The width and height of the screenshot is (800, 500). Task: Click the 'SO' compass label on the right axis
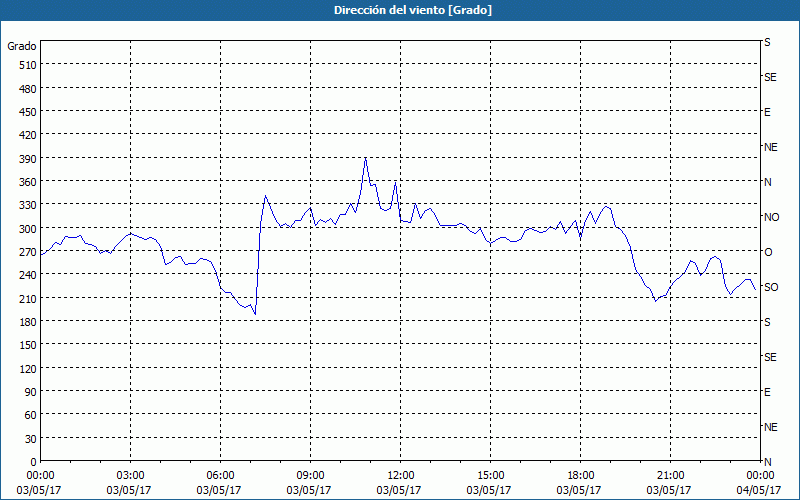click(x=771, y=287)
